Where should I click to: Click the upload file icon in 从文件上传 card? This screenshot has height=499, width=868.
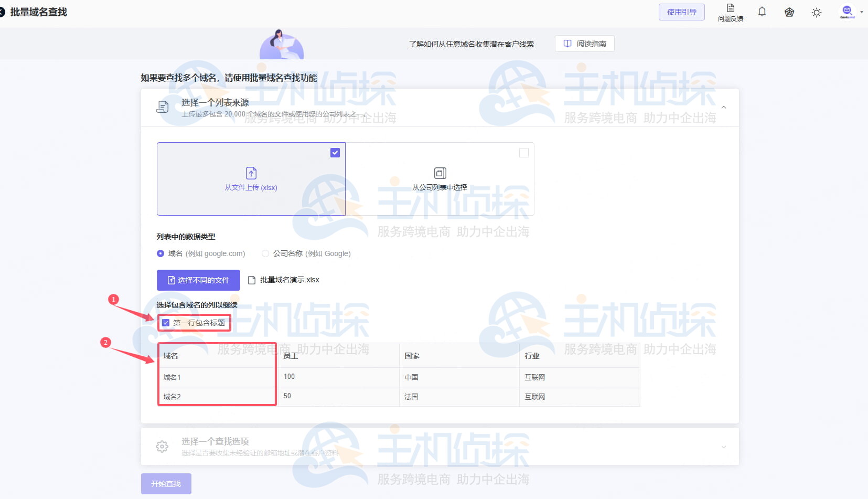(251, 173)
